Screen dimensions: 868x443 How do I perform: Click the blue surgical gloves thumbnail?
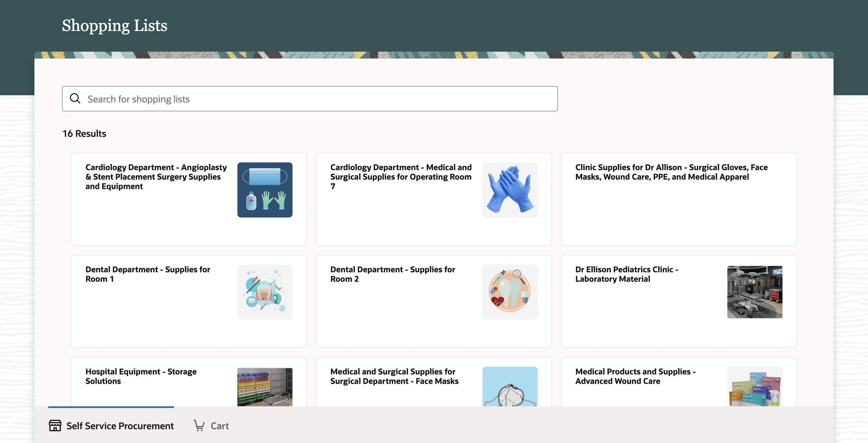(509, 190)
